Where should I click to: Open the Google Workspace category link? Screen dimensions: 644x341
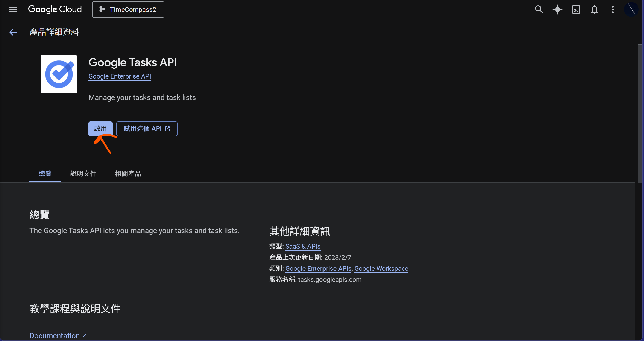(381, 268)
